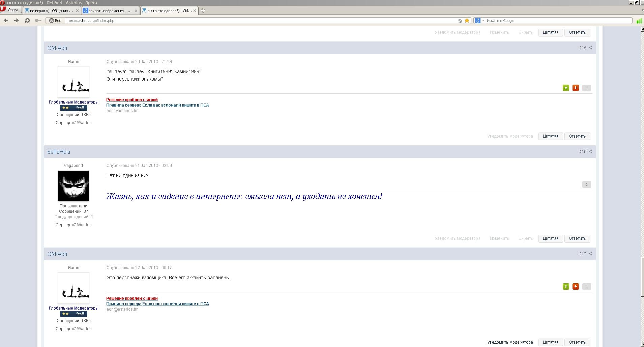Upvote post #15 with green arrow

tap(566, 88)
